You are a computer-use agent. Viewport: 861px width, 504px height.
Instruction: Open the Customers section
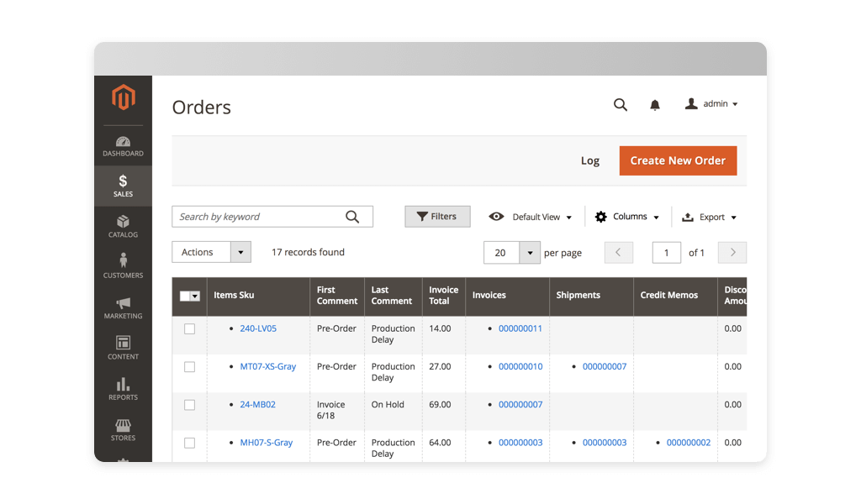pyautogui.click(x=123, y=266)
